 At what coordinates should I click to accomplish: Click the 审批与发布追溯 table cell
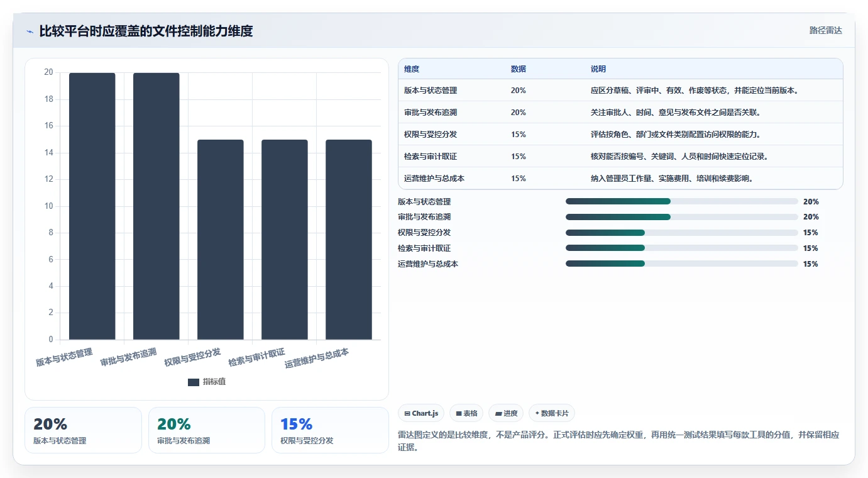[431, 113]
